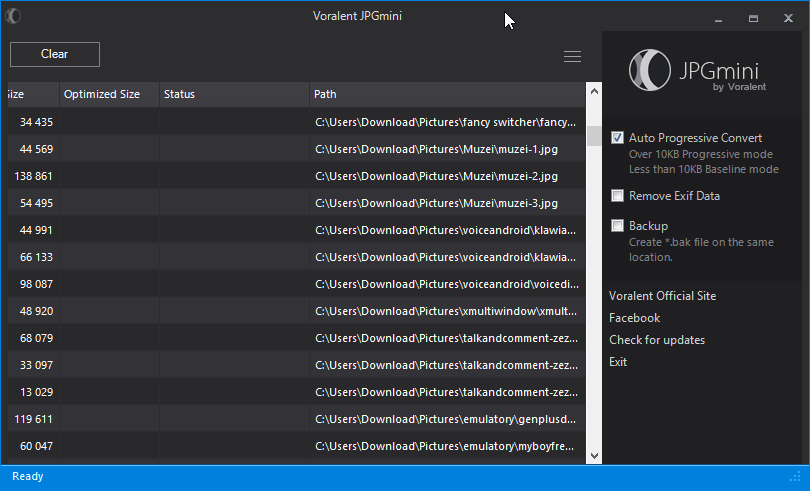
Task: Select row with path fancy switcher\fancy...
Action: [x=297, y=122]
